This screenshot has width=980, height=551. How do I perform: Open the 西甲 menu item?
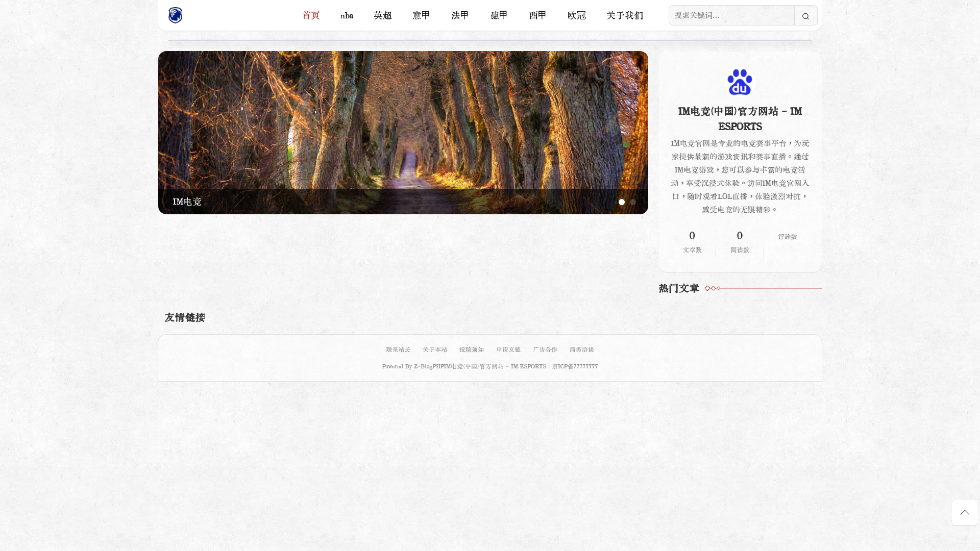pyautogui.click(x=538, y=15)
